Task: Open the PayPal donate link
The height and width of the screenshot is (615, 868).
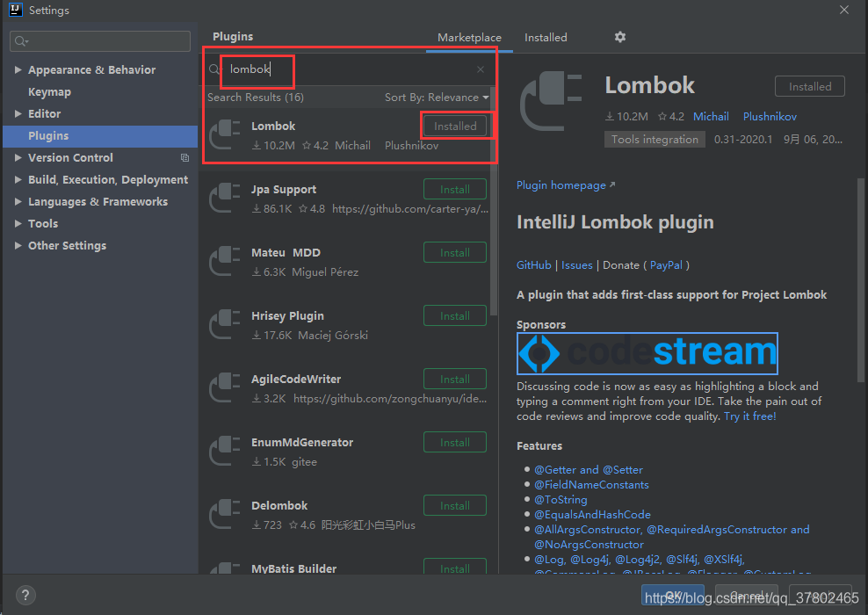Action: (x=666, y=265)
